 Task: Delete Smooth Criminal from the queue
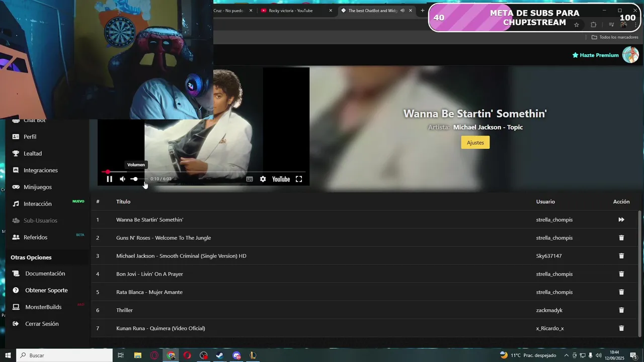pos(621,256)
